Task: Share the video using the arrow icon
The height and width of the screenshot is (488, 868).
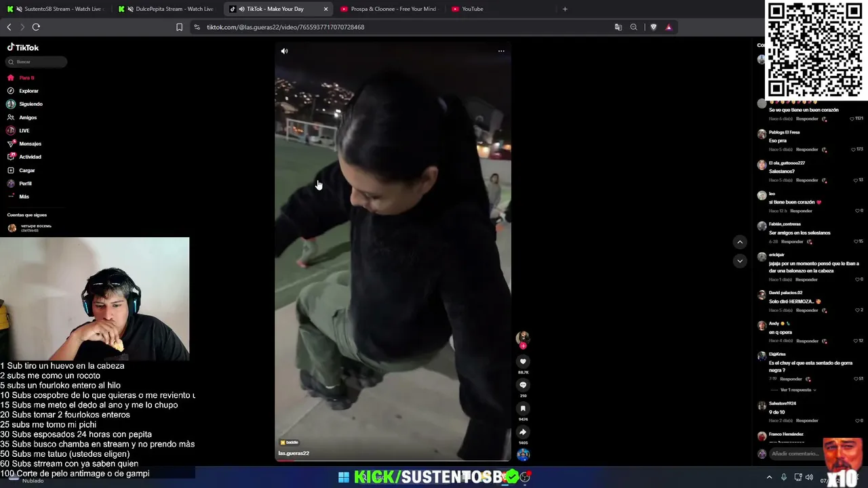Action: tap(523, 432)
